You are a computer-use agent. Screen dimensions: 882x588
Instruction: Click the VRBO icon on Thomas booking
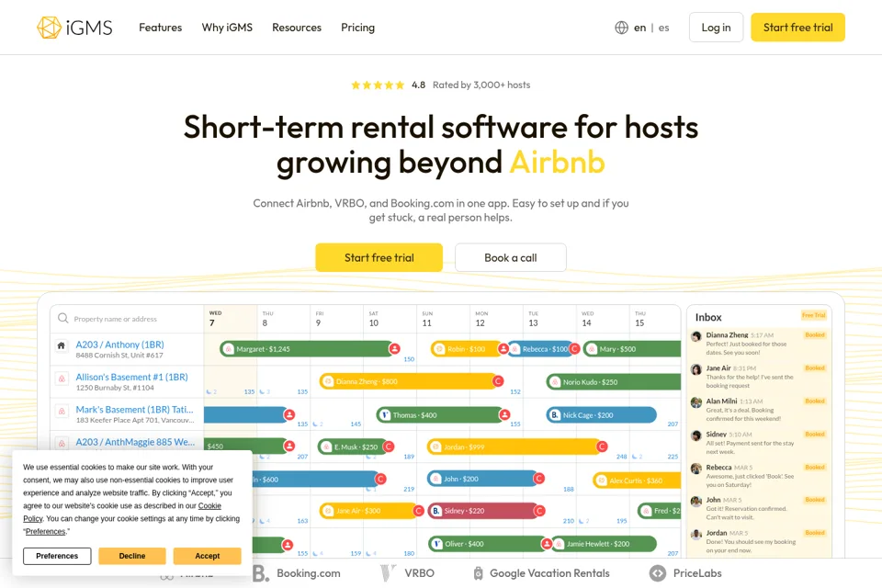click(385, 415)
